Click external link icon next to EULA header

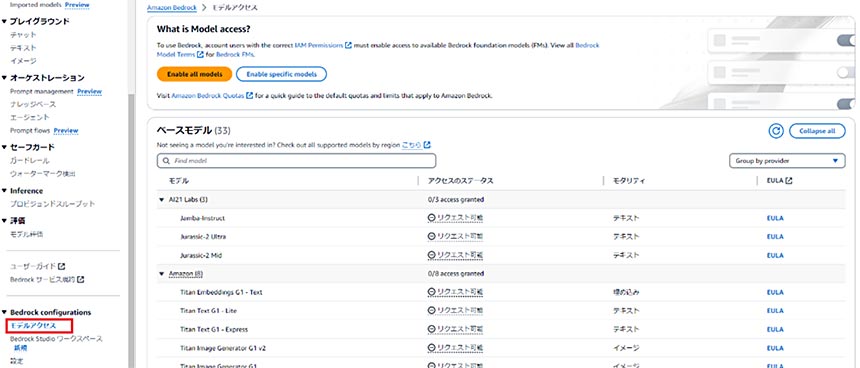coord(789,180)
